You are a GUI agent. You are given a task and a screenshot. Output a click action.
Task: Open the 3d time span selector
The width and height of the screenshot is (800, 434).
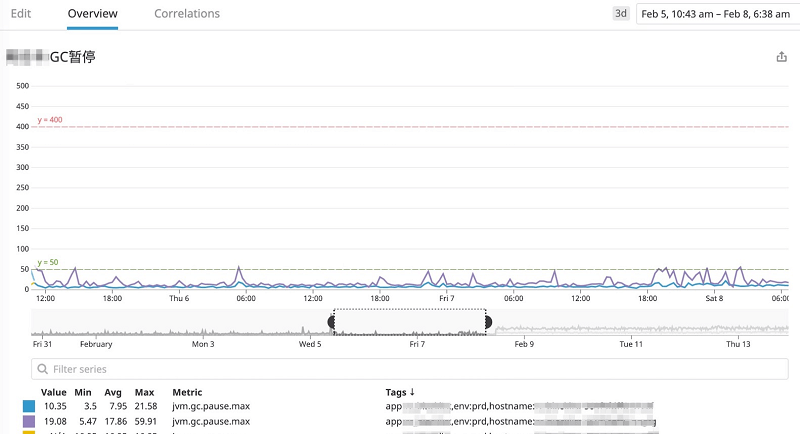pyautogui.click(x=621, y=14)
